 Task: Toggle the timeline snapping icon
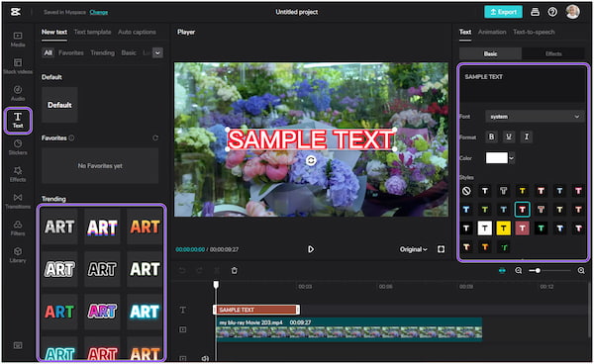click(502, 271)
